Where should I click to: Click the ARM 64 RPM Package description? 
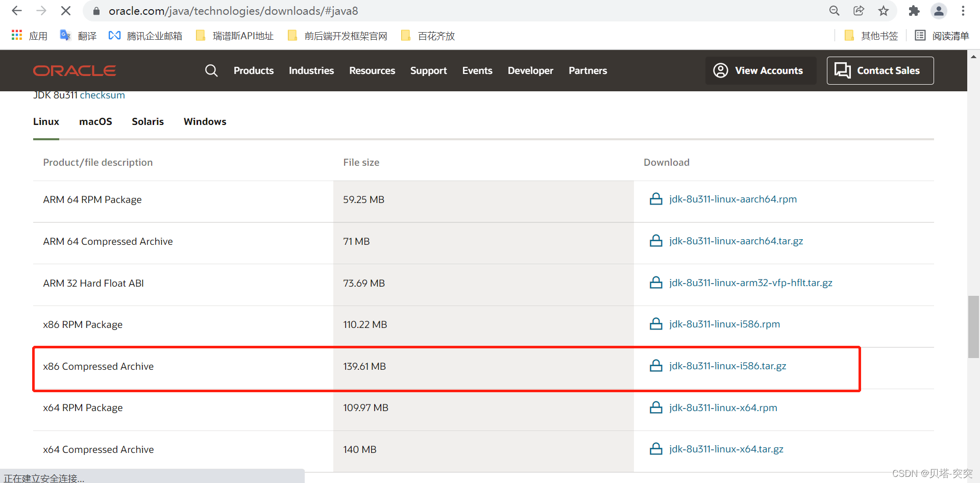92,199
